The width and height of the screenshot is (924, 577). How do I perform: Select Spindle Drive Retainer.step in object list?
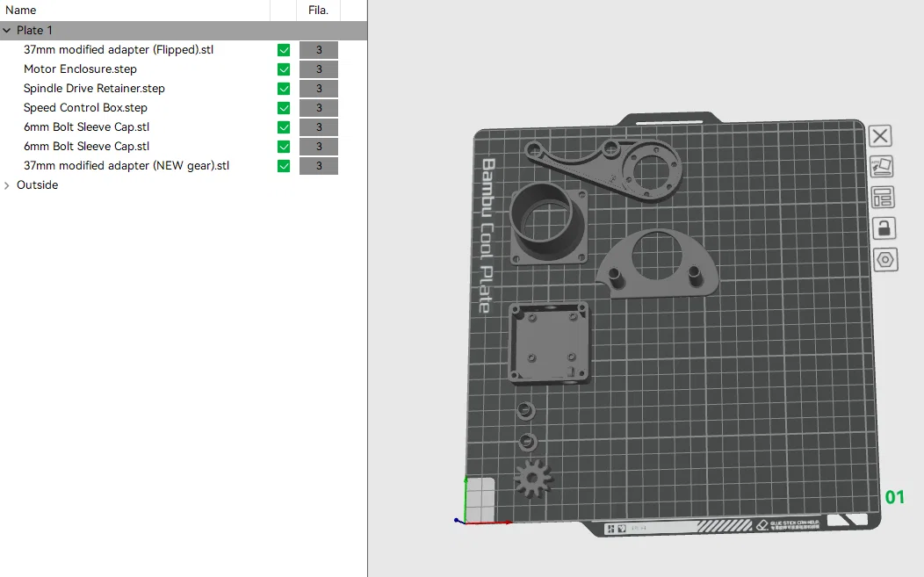tap(94, 89)
